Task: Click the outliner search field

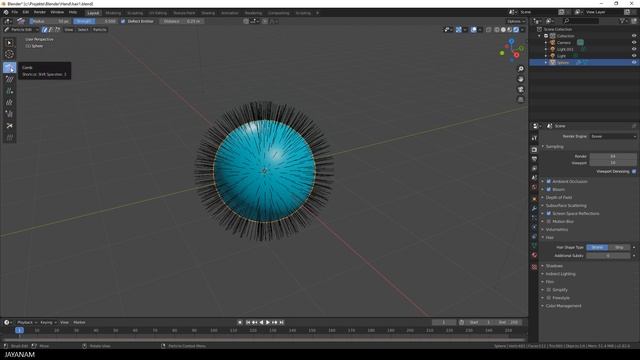Action: click(x=581, y=20)
